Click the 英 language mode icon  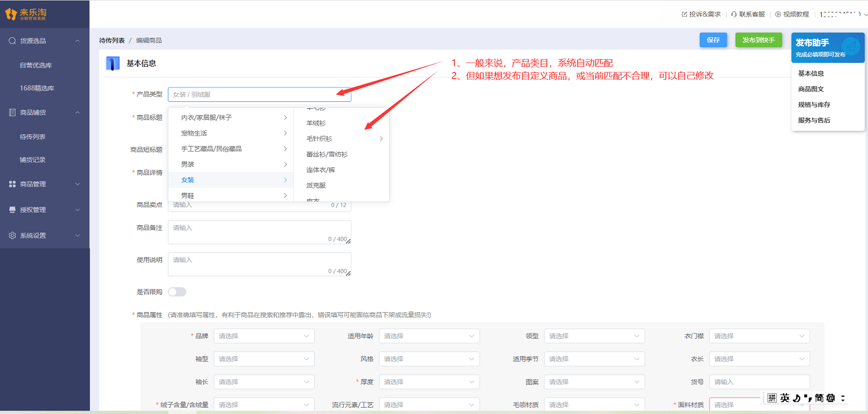[x=785, y=398]
